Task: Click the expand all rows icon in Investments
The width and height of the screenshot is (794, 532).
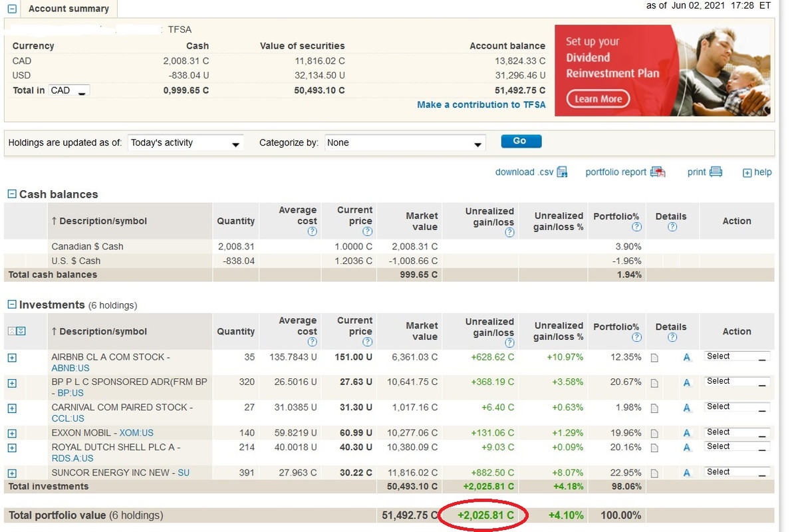Action: [21, 331]
